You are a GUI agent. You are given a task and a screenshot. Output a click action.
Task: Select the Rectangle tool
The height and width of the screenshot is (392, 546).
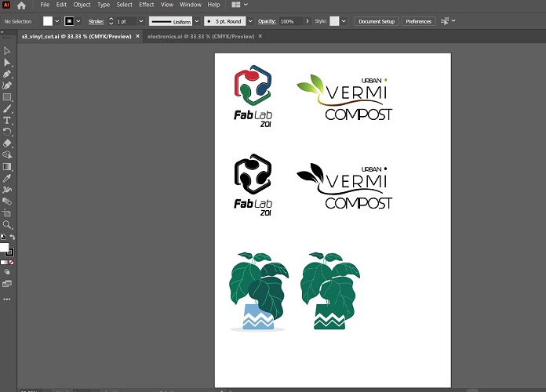[x=6, y=97]
